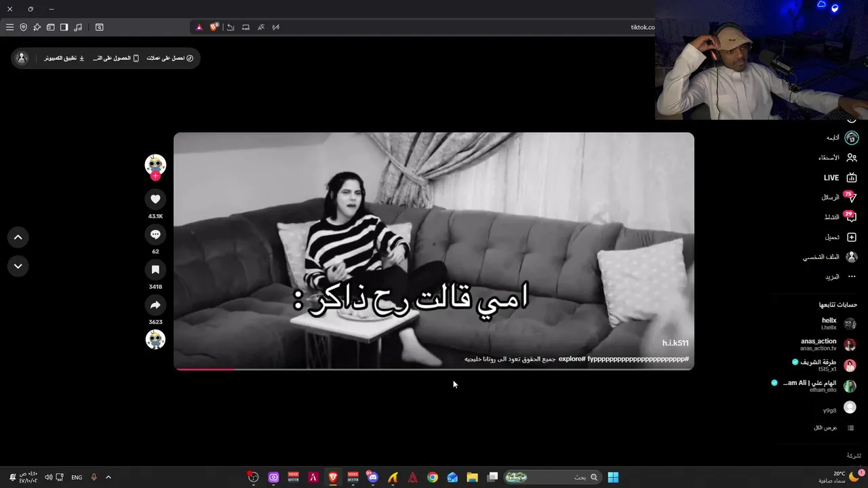
Task: Open comments showing 62
Action: pos(155,235)
